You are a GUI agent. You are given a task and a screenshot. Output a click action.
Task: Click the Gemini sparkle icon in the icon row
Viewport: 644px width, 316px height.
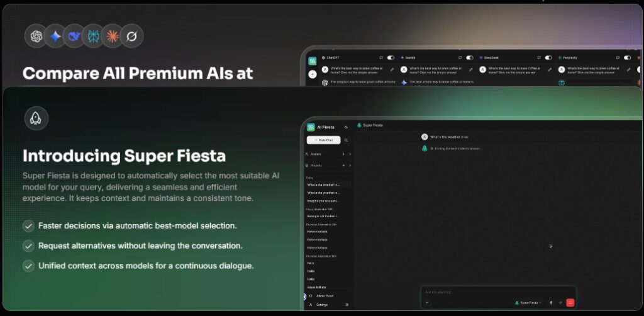[55, 36]
